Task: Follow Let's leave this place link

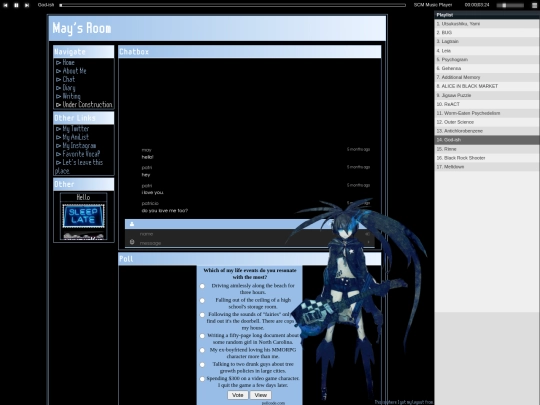Action: point(79,166)
